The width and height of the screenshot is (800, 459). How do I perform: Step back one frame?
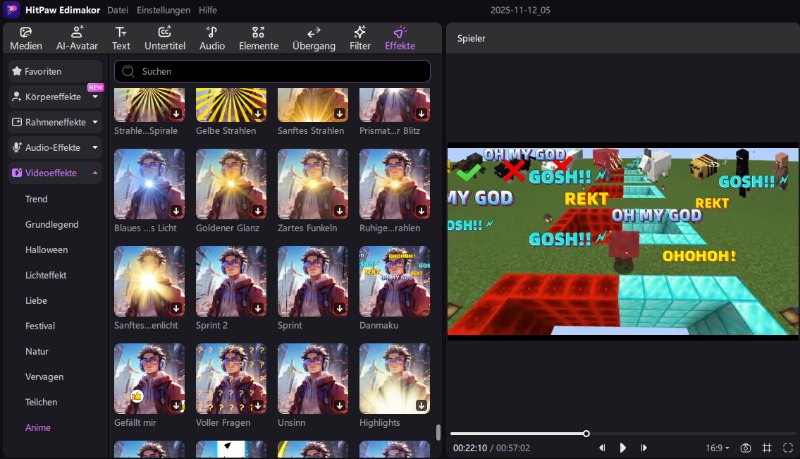(602, 448)
